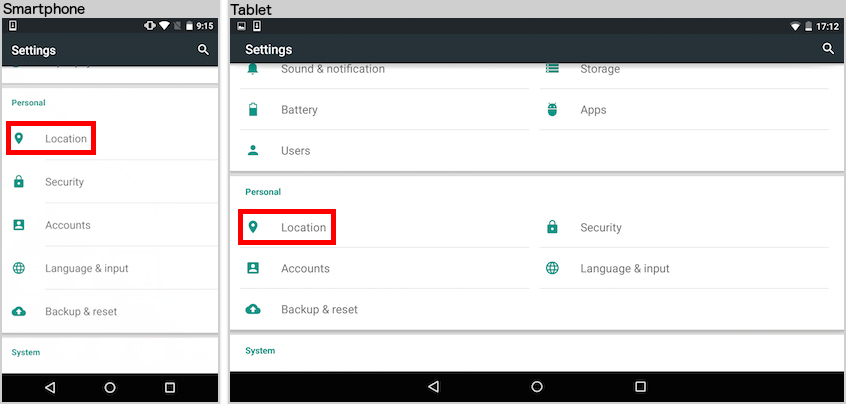Tap the 17:12 clock on tablet status bar

click(827, 26)
